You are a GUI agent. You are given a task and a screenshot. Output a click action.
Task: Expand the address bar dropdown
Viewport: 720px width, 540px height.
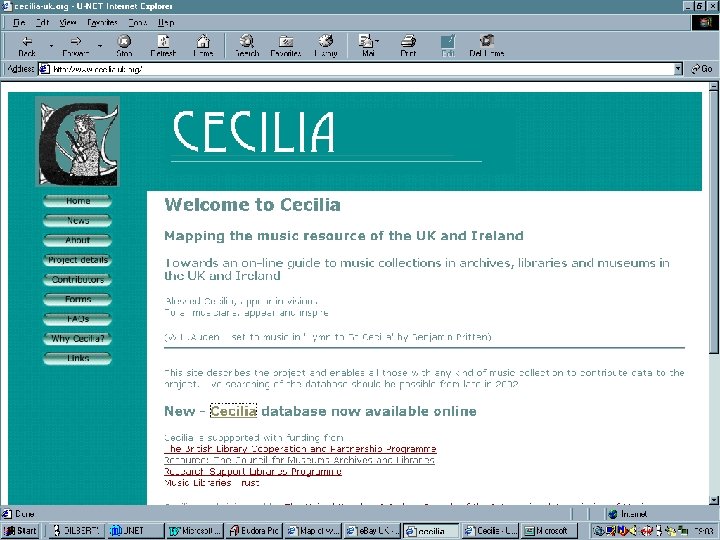pos(678,69)
